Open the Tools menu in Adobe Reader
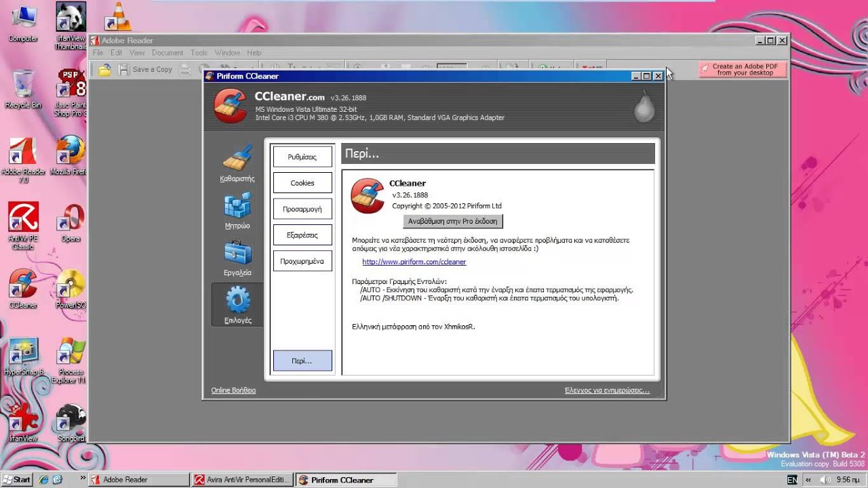868x488 pixels. point(199,53)
